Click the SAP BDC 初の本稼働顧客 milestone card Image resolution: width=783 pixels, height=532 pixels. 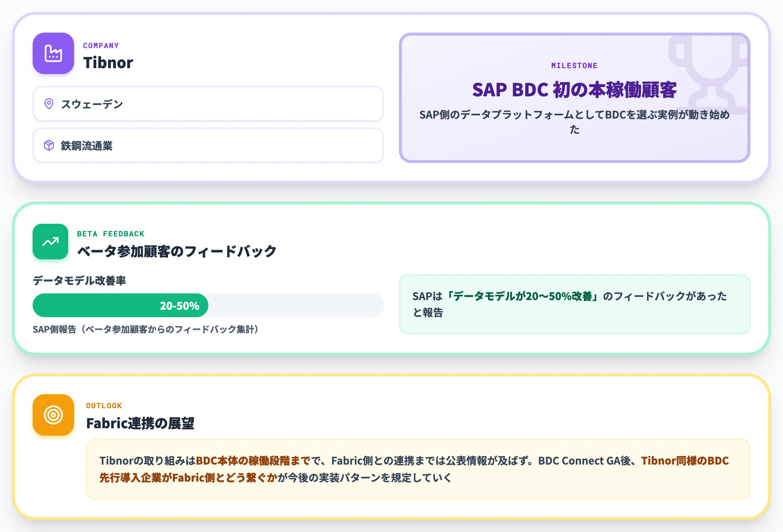(x=574, y=98)
